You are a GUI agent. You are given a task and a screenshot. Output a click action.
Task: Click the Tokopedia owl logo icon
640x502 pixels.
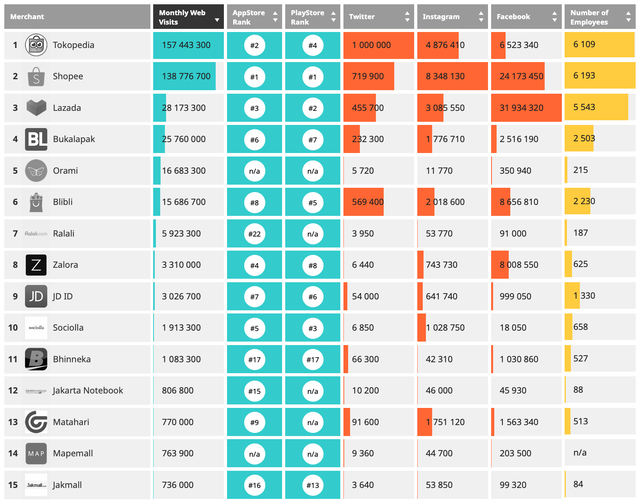pos(36,45)
